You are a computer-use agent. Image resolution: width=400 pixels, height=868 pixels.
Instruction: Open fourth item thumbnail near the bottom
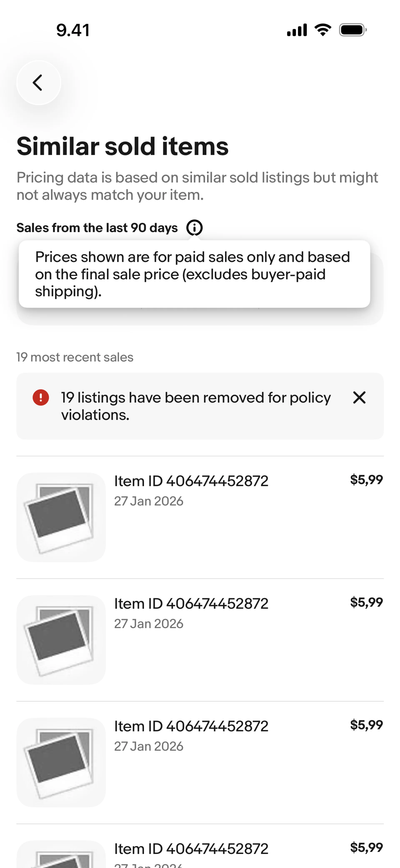coord(61,854)
